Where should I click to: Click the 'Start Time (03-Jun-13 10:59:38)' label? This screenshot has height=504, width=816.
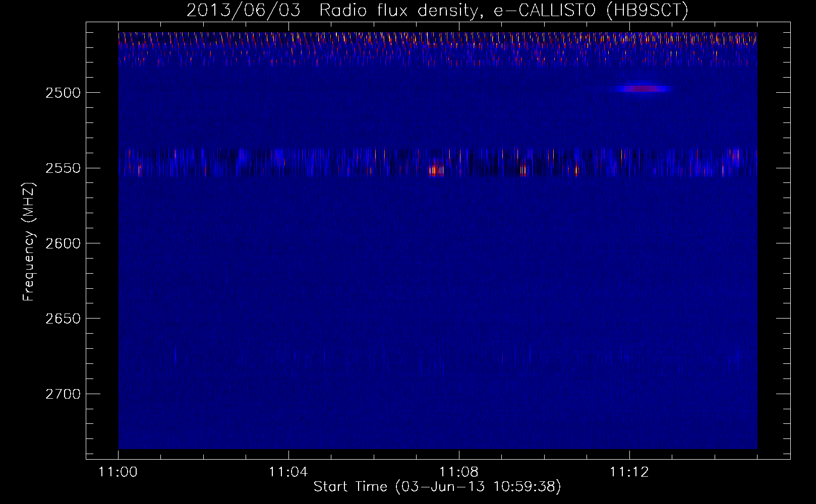click(437, 487)
